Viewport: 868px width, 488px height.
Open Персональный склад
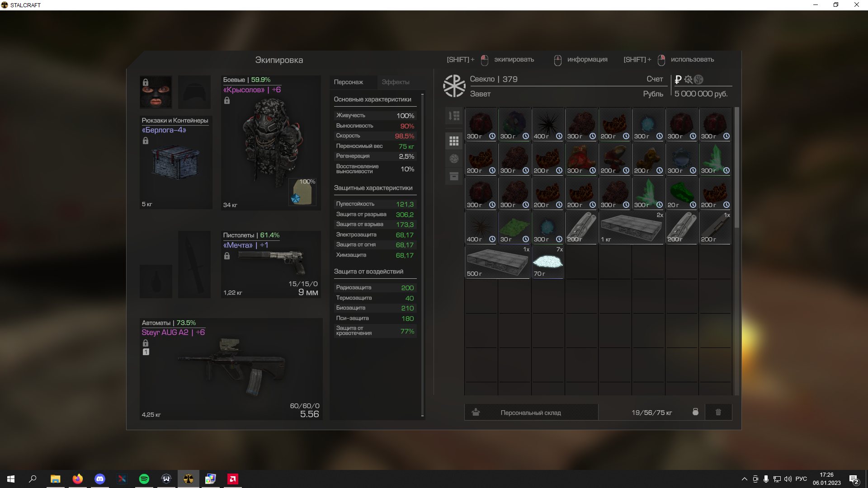point(531,413)
